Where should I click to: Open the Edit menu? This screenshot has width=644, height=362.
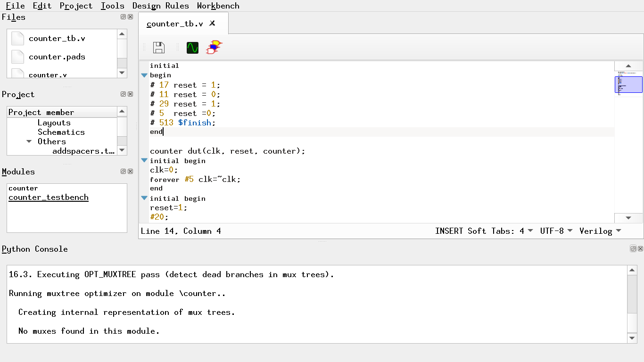point(42,6)
